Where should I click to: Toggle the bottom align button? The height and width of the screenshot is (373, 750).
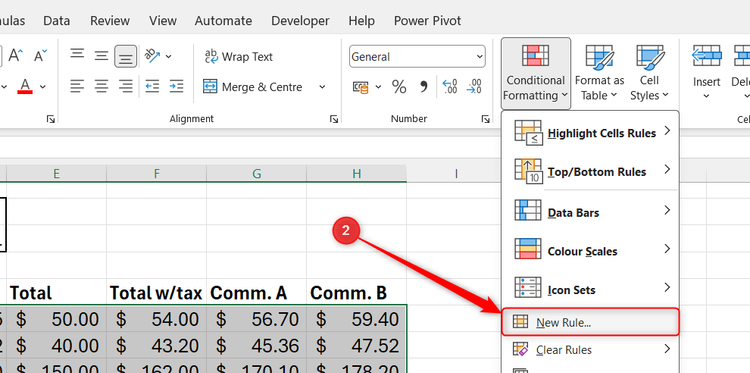click(x=125, y=56)
